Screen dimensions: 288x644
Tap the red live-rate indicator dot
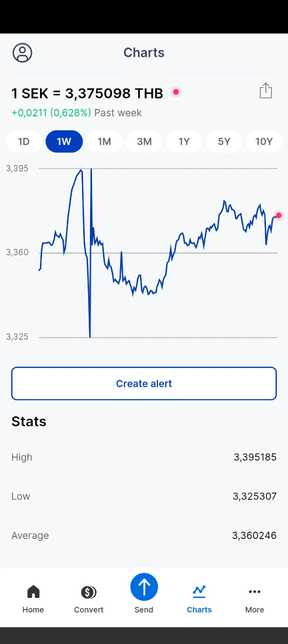175,92
